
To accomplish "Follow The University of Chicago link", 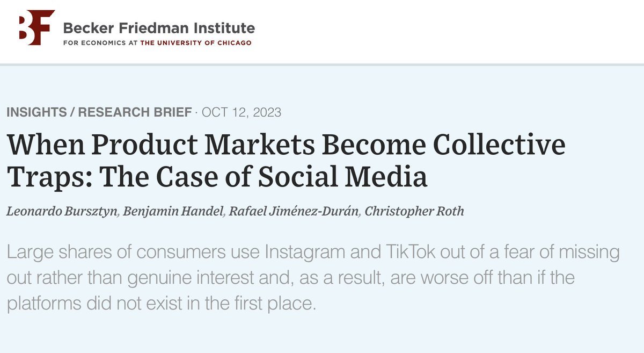I will (195, 43).
